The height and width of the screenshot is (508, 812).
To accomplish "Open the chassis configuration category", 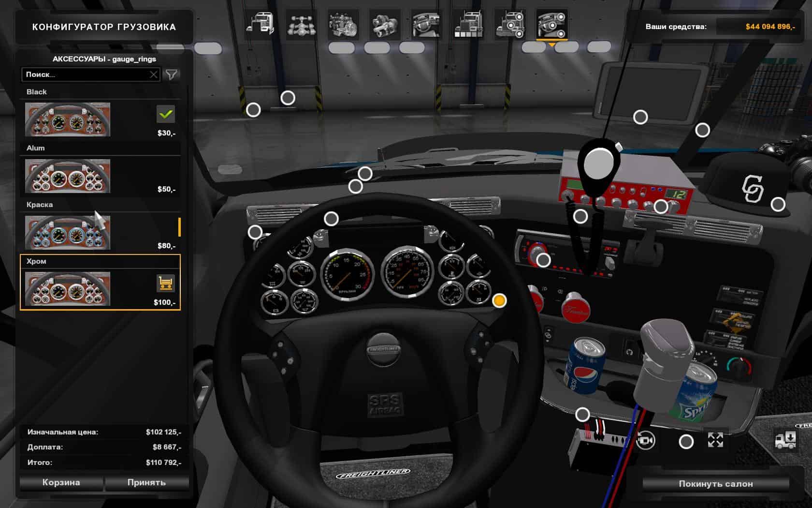I will pos(302,24).
